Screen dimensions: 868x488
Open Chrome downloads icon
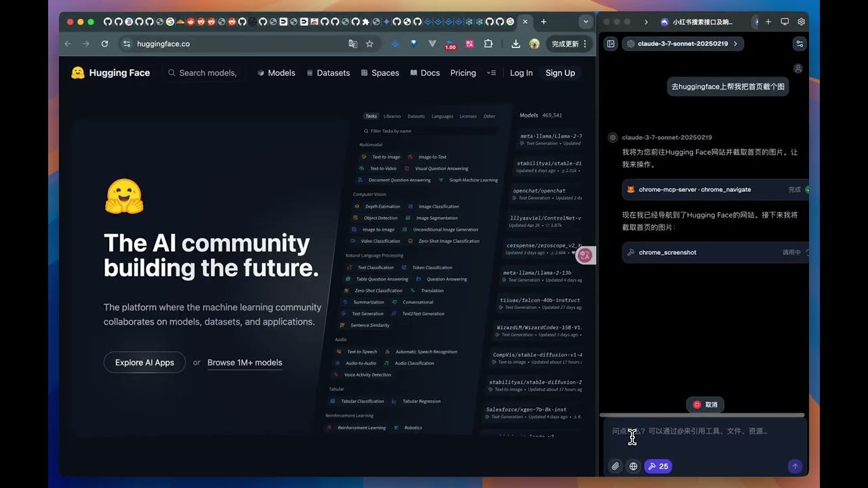point(516,43)
